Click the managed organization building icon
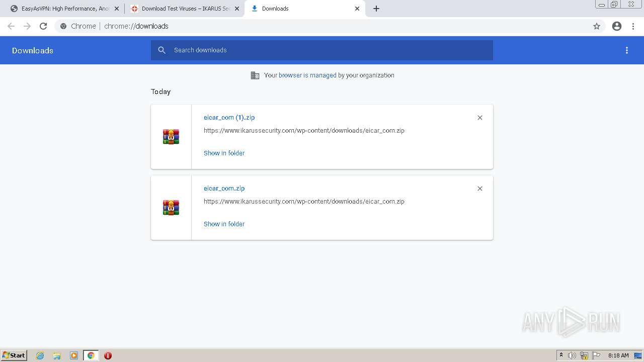 click(x=255, y=75)
